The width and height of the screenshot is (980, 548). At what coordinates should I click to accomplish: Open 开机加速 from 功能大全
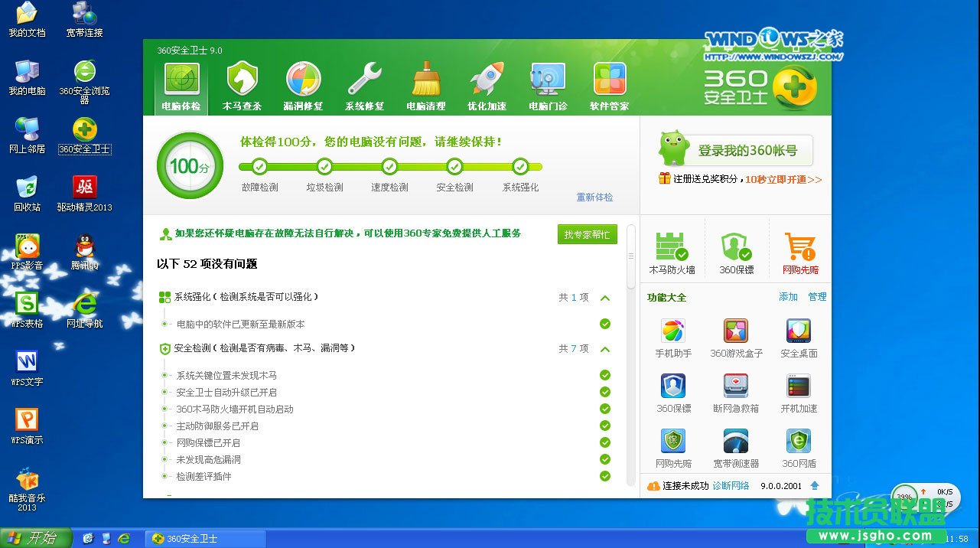coord(798,392)
